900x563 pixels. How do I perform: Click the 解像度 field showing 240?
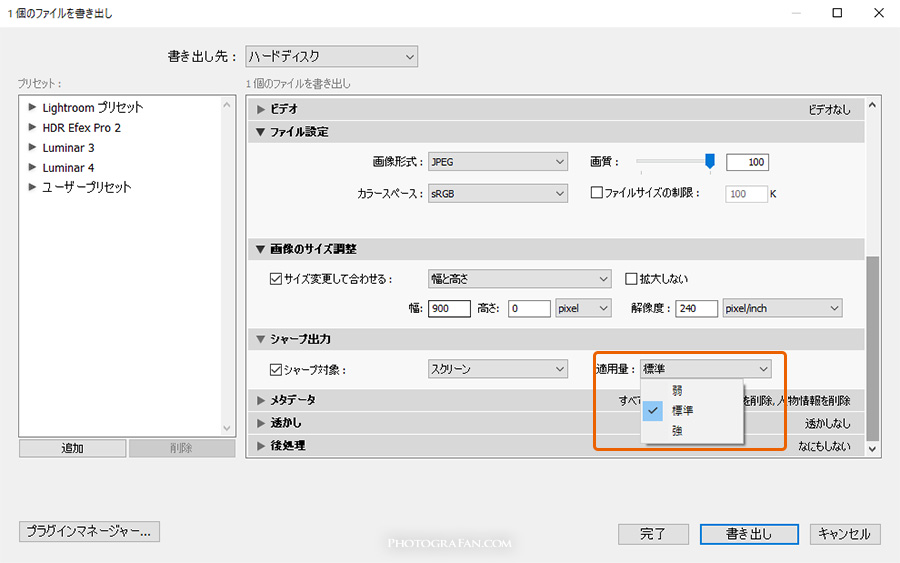pos(696,308)
